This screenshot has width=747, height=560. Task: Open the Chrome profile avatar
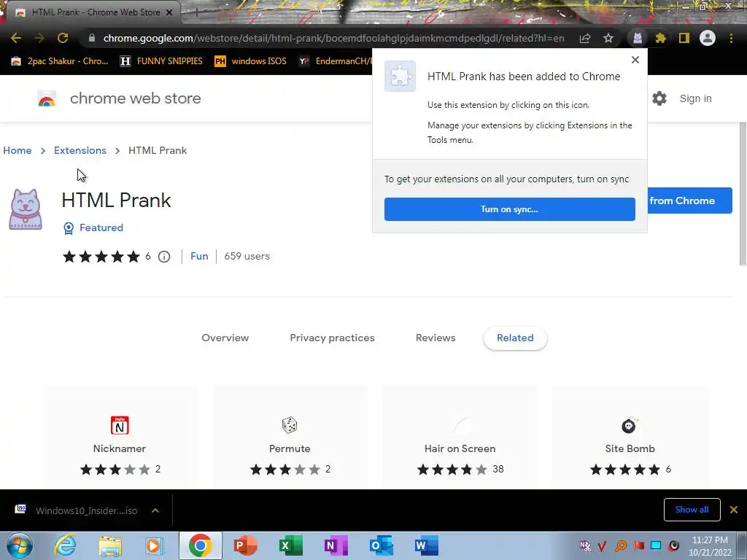click(x=708, y=38)
